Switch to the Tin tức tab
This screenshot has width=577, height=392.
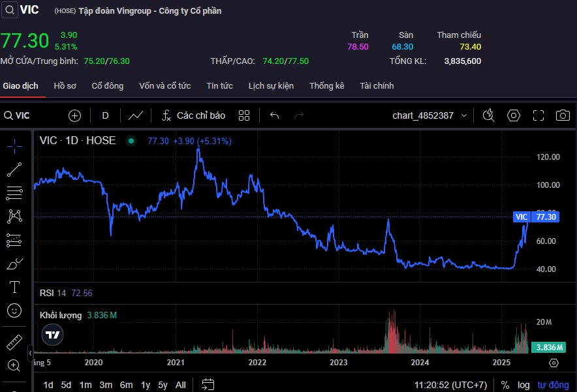(219, 86)
